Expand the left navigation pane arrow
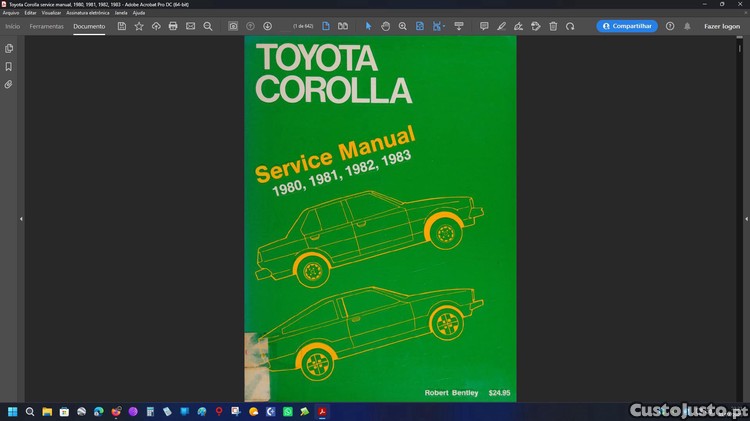750x421 pixels. (x=21, y=219)
